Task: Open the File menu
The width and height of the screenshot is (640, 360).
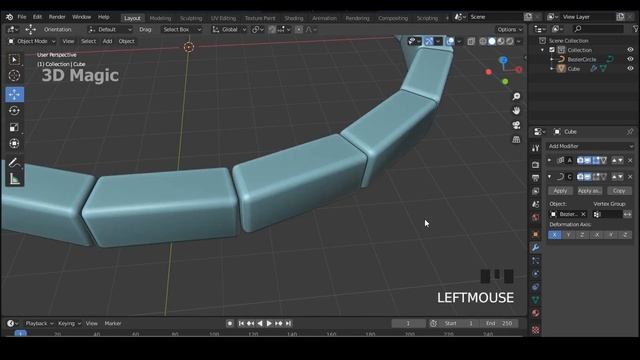Action: [22, 17]
